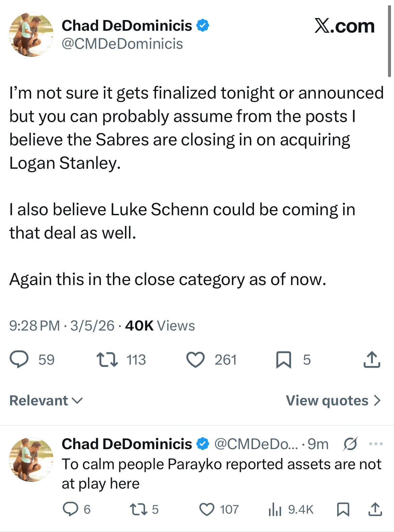Screen dimensions: 394x532
Task: Like the Parayko reply
Action: click(207, 509)
